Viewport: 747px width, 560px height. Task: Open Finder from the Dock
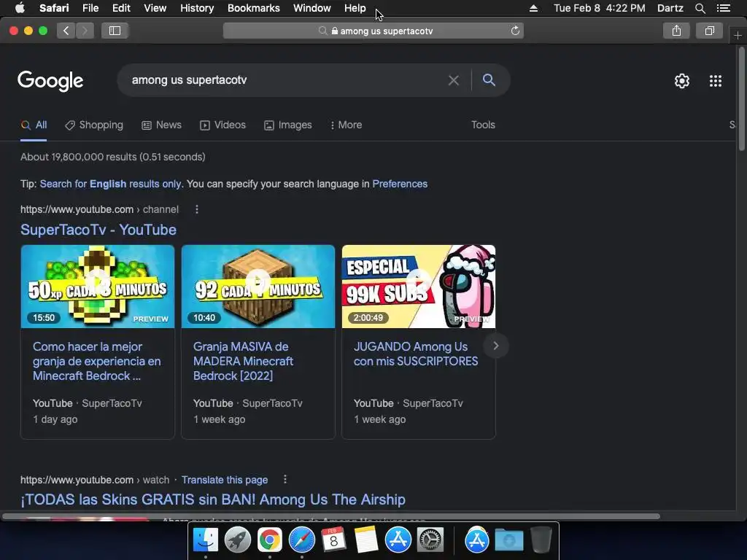click(x=205, y=540)
